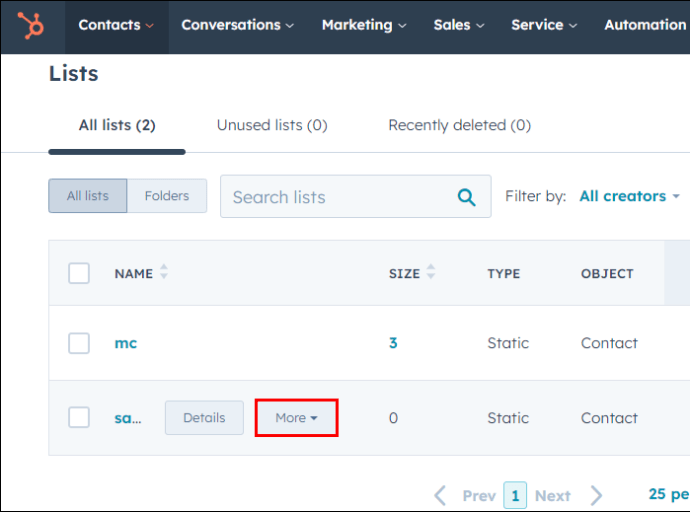
Task: Sort lists by the SIZE column arrows
Action: [431, 271]
